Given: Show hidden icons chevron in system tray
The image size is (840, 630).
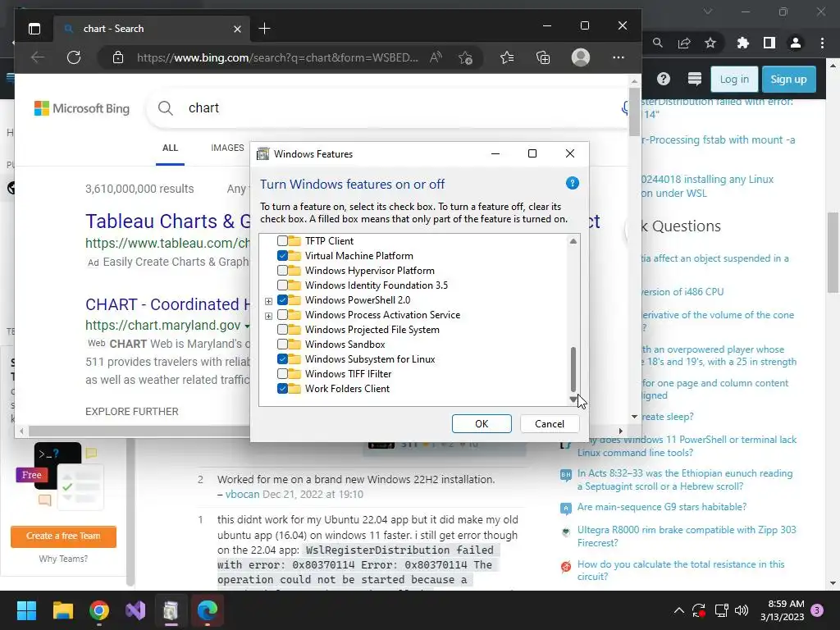Looking at the screenshot, I should pos(678,610).
